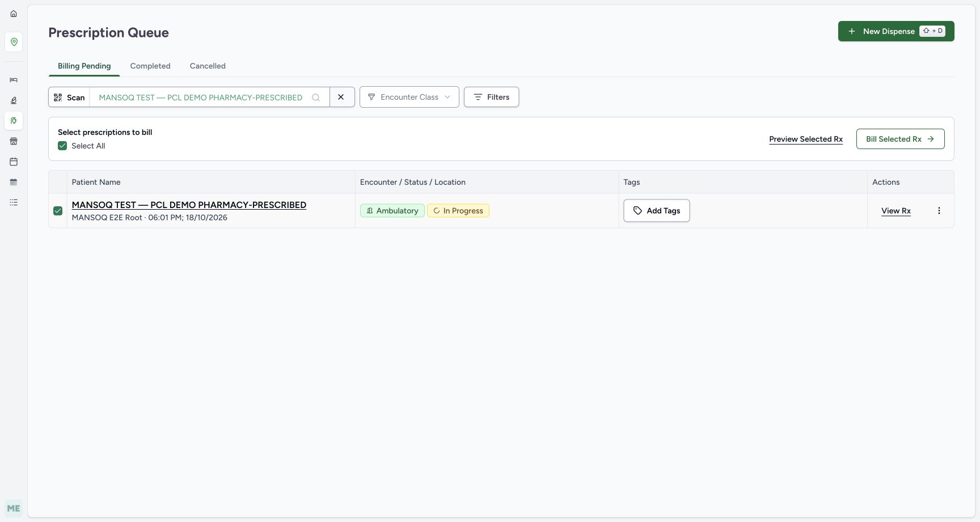The width and height of the screenshot is (980, 522).
Task: Open the View Rx link
Action: 896,211
